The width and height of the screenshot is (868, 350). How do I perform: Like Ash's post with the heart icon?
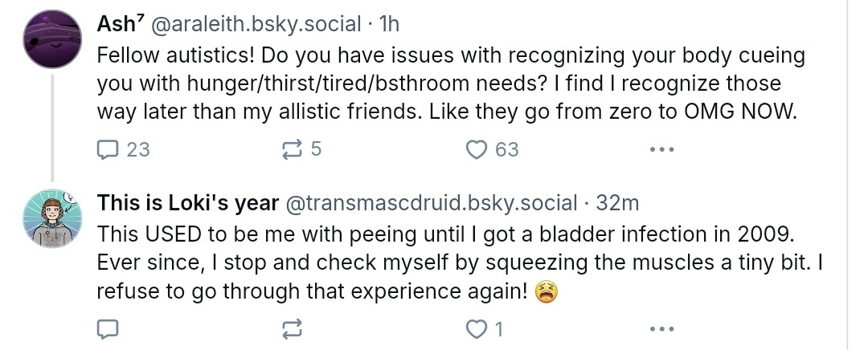coord(477,149)
